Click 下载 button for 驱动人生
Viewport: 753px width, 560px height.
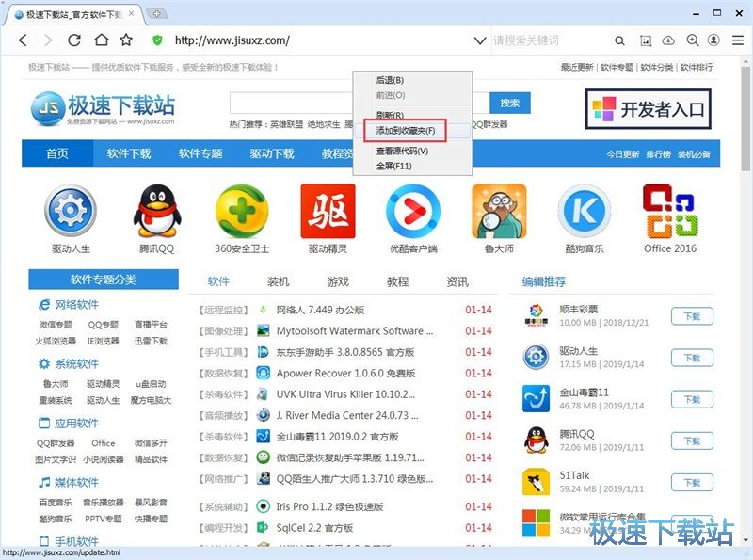pyautogui.click(x=692, y=358)
